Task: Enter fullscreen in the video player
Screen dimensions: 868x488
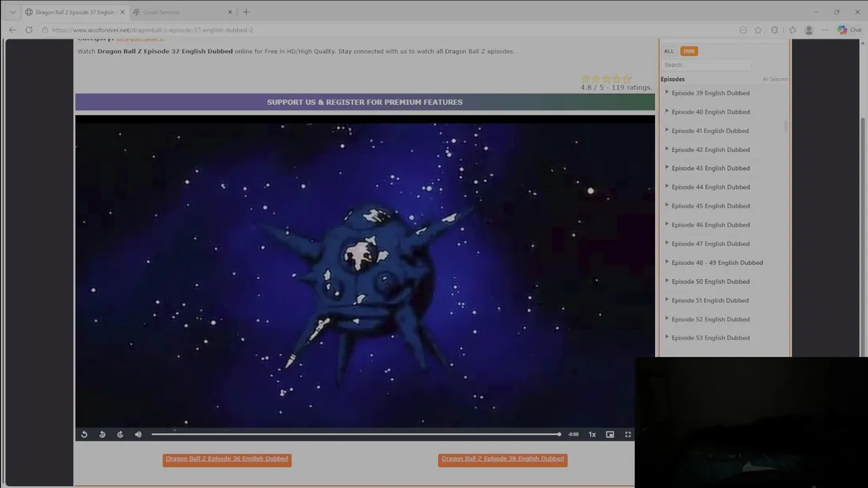Action: [628, 434]
